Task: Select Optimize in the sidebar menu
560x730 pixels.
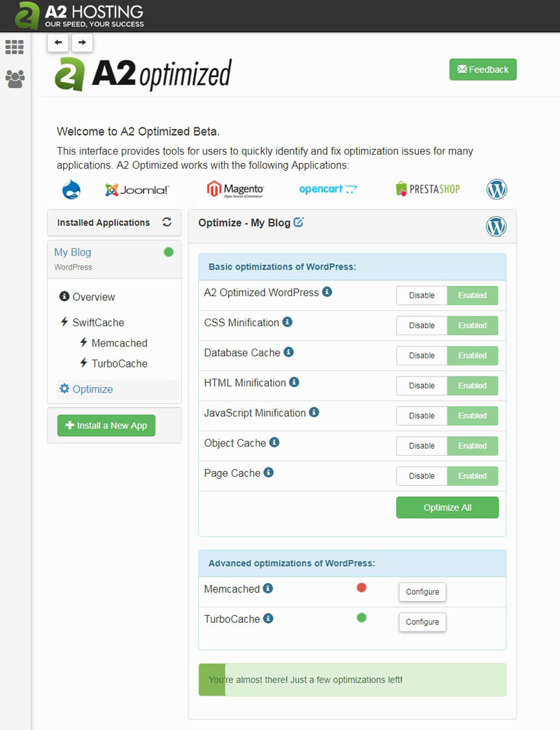Action: pos(118,389)
